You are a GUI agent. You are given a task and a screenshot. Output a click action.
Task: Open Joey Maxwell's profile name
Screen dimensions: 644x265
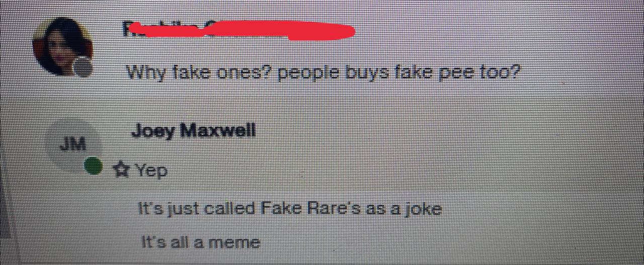click(x=193, y=131)
